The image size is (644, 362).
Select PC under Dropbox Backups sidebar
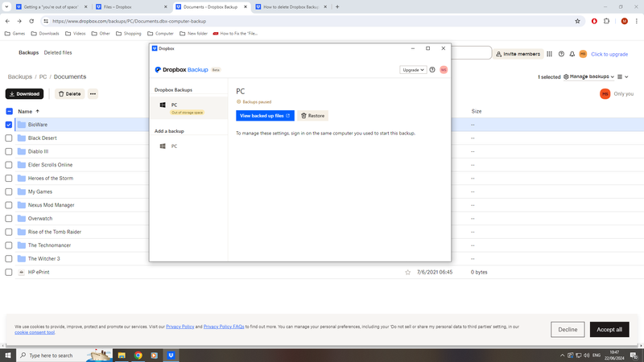(x=189, y=108)
